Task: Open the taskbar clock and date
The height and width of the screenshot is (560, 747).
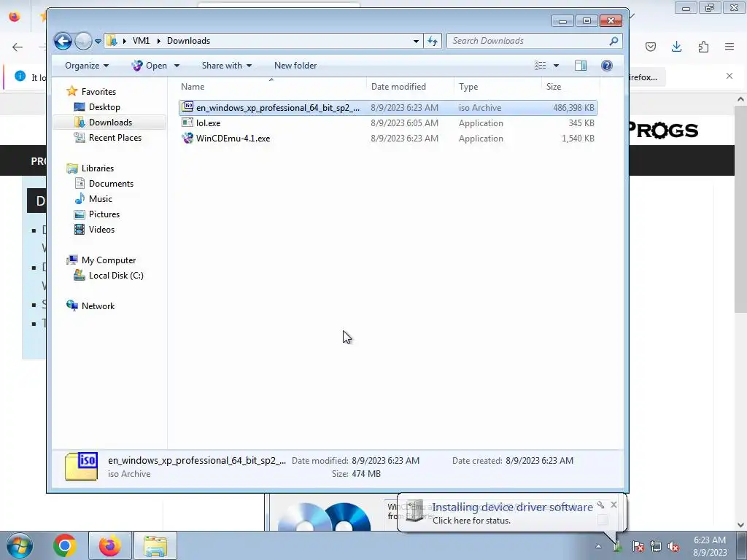Action: tap(709, 546)
